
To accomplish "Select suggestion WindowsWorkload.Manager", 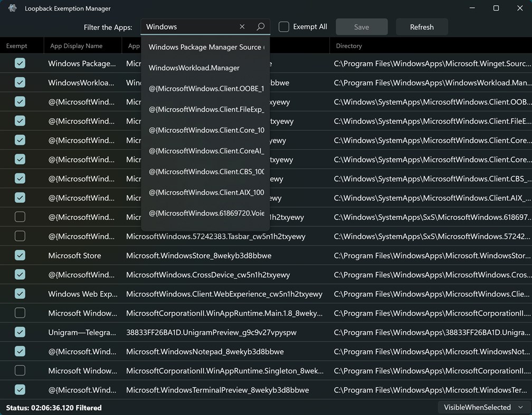I will [x=206, y=68].
